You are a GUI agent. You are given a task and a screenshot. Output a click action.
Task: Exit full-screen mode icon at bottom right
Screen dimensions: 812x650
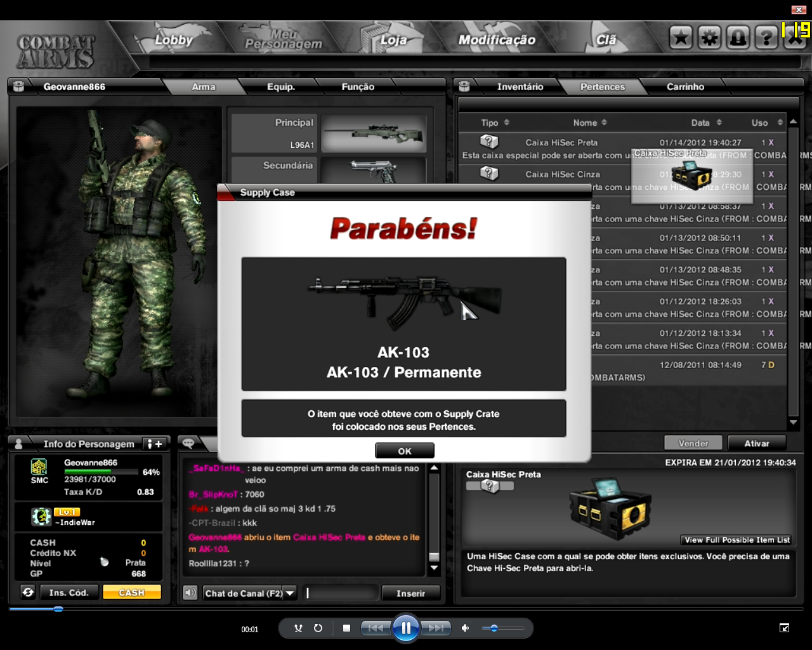785,628
